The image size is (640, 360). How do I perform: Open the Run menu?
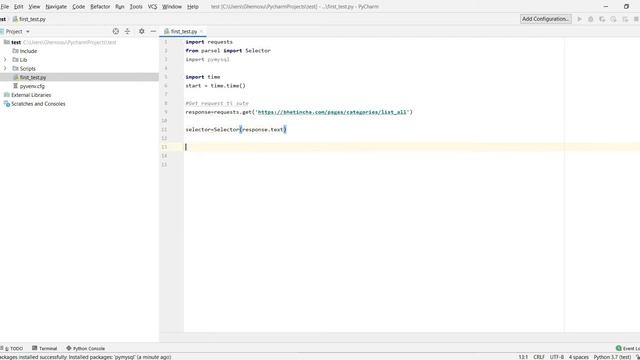[120, 7]
